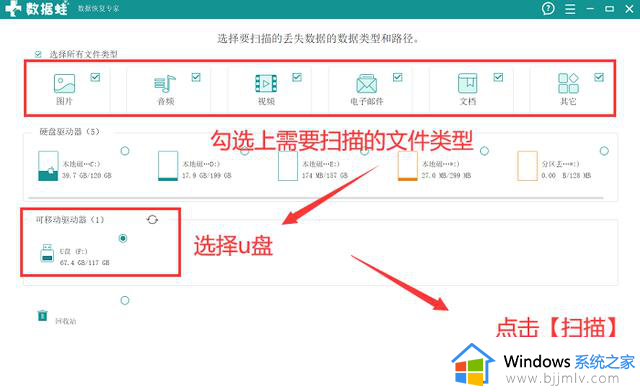Click the lost partition 128 MB drive icon

click(527, 166)
